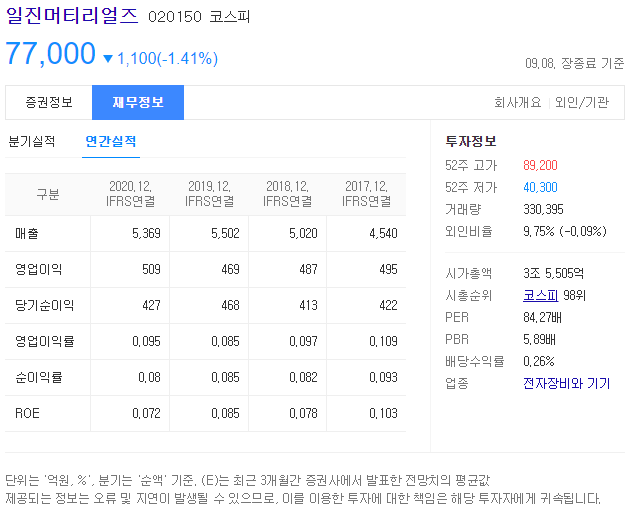Click the 09.08. 장종료 기준 timestamp
This screenshot has height=513, width=633.
574,63
